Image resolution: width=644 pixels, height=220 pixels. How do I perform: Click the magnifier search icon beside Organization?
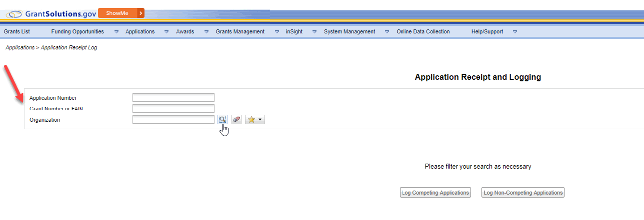[x=222, y=120]
